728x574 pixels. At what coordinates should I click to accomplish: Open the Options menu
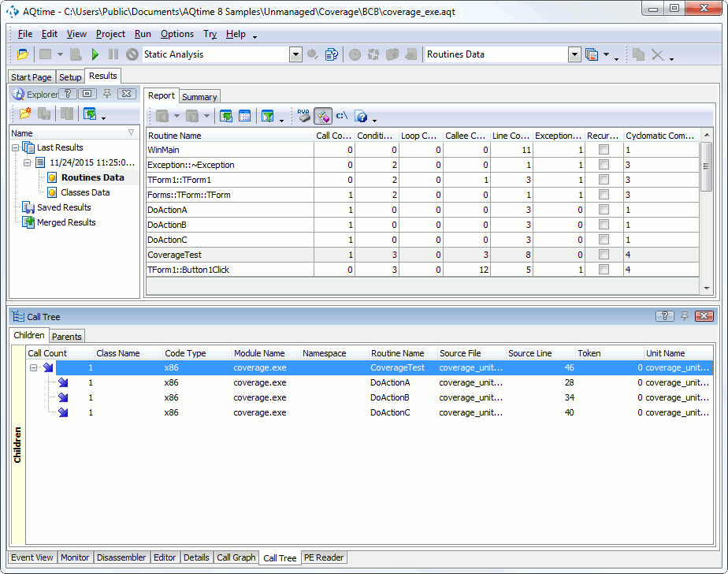click(176, 34)
